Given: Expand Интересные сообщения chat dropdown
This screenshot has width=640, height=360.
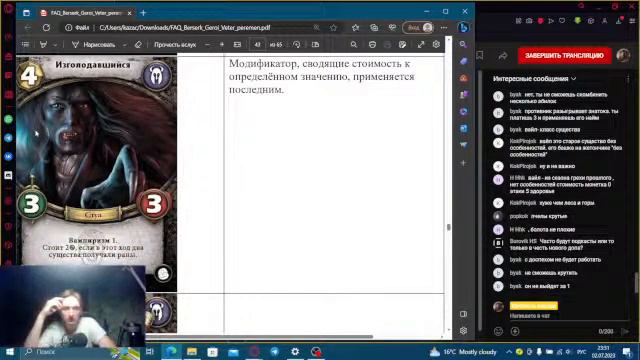Looking at the screenshot, I should point(534,79).
